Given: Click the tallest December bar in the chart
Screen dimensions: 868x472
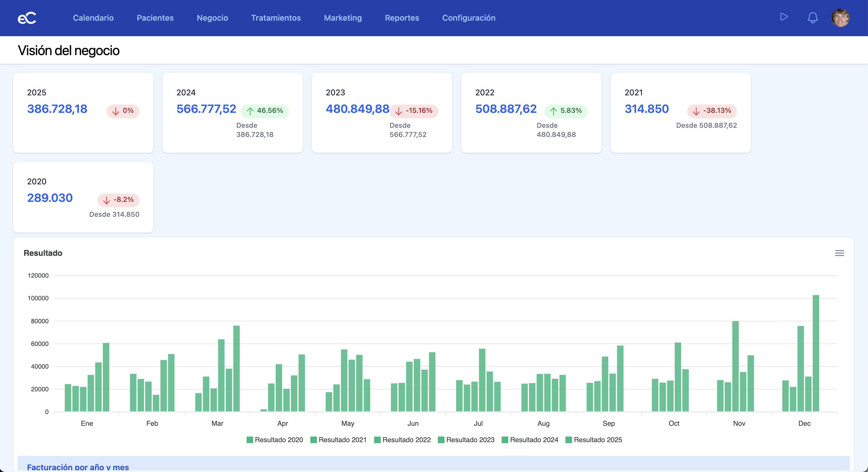Looking at the screenshot, I should pyautogui.click(x=815, y=353).
